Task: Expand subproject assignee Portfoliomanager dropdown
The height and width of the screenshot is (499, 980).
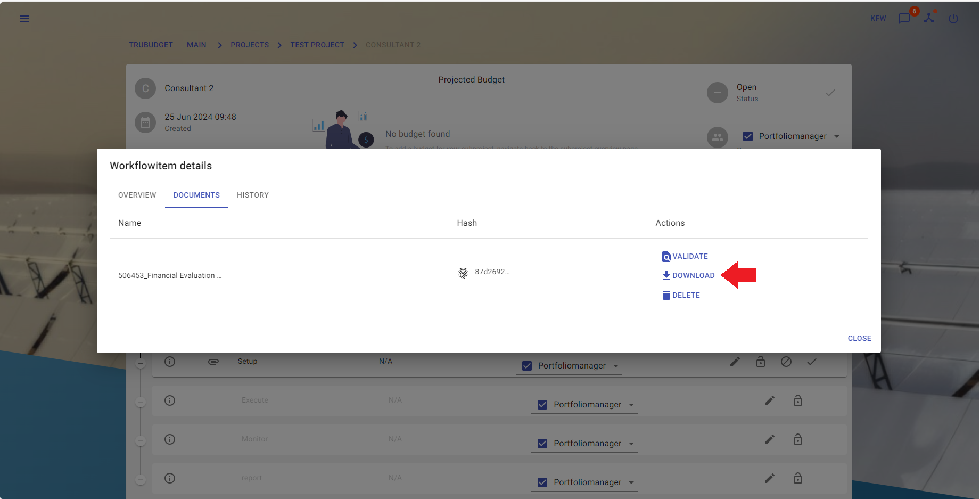Action: [x=837, y=137]
